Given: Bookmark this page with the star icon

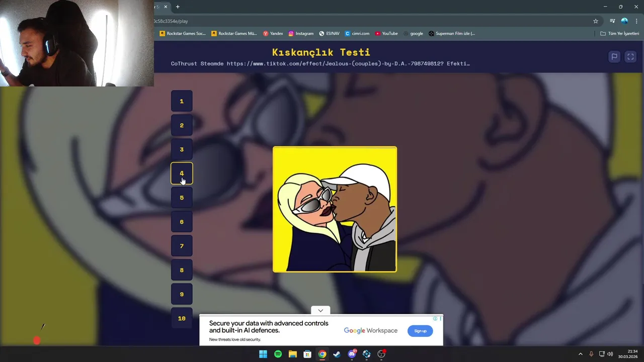Looking at the screenshot, I should tap(596, 21).
